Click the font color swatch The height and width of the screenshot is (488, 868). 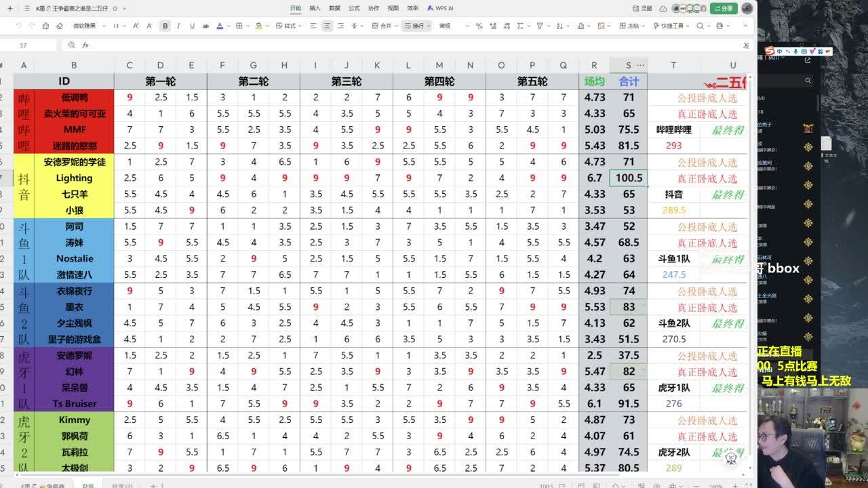coord(220,26)
